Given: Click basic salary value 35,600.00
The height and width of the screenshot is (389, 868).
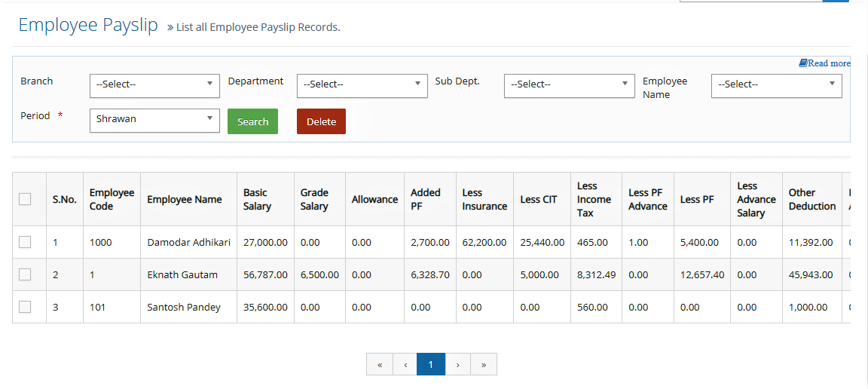Looking at the screenshot, I should 265,307.
